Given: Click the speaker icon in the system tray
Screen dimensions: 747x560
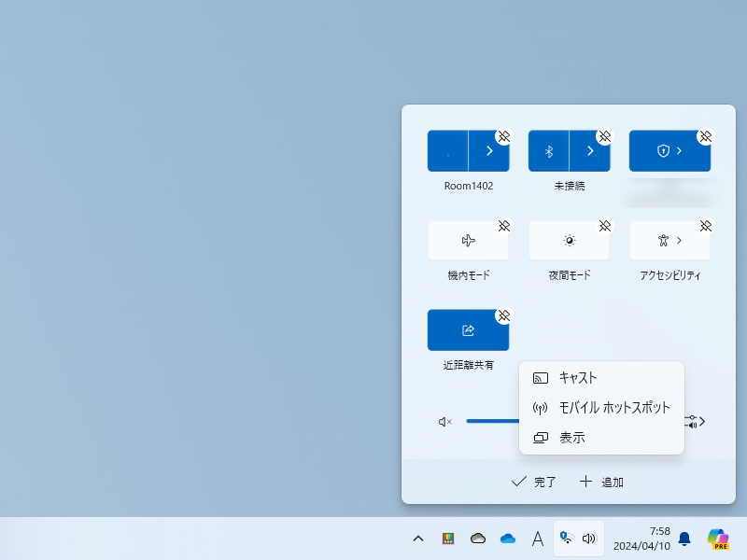Looking at the screenshot, I should click(591, 539).
